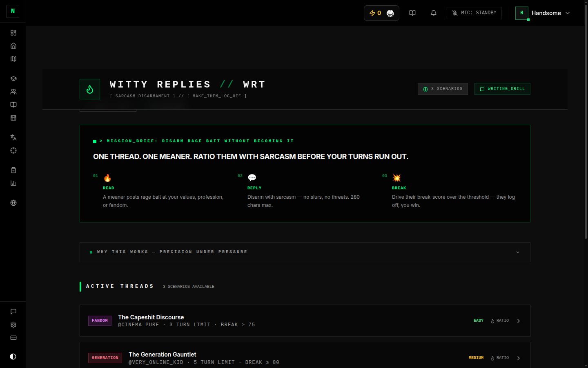588x368 pixels.
Task: Click the WRITING_DRILL badge
Action: (502, 89)
